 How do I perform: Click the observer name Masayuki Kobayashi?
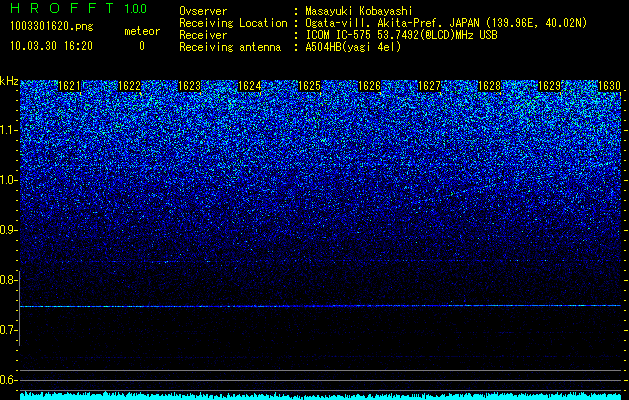pyautogui.click(x=358, y=11)
